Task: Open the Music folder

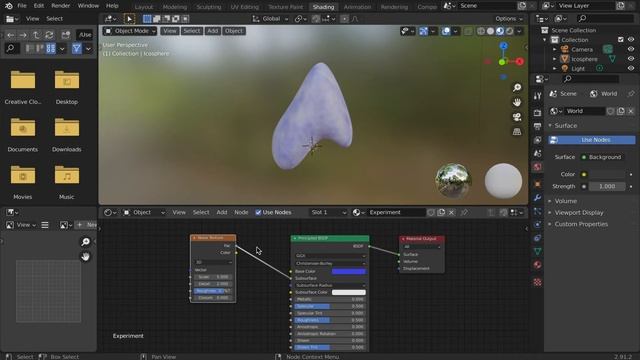Action: click(67, 182)
